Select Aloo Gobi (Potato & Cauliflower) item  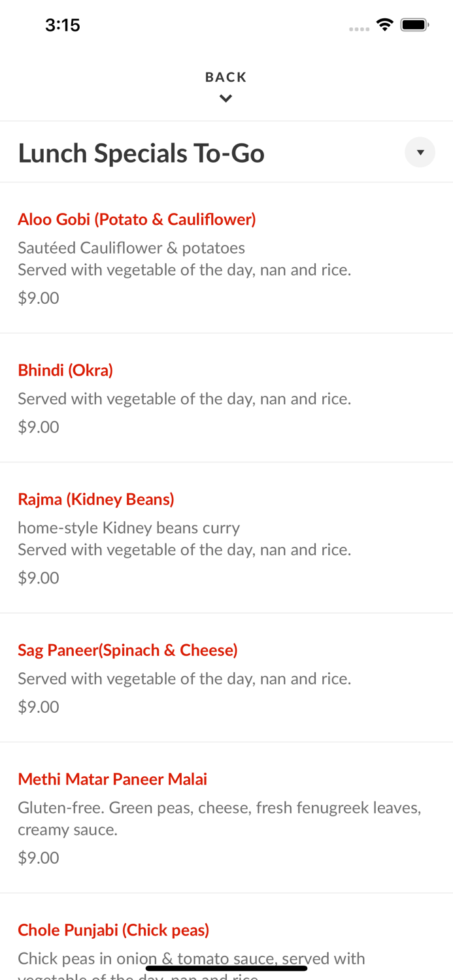(x=137, y=220)
